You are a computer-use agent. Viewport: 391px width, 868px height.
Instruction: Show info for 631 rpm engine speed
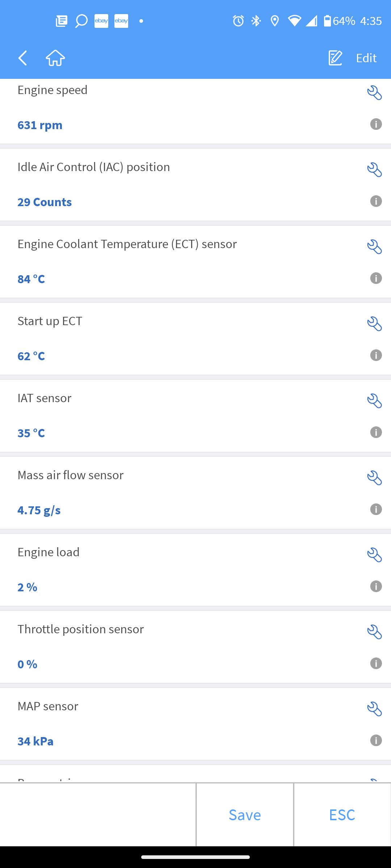tap(376, 124)
